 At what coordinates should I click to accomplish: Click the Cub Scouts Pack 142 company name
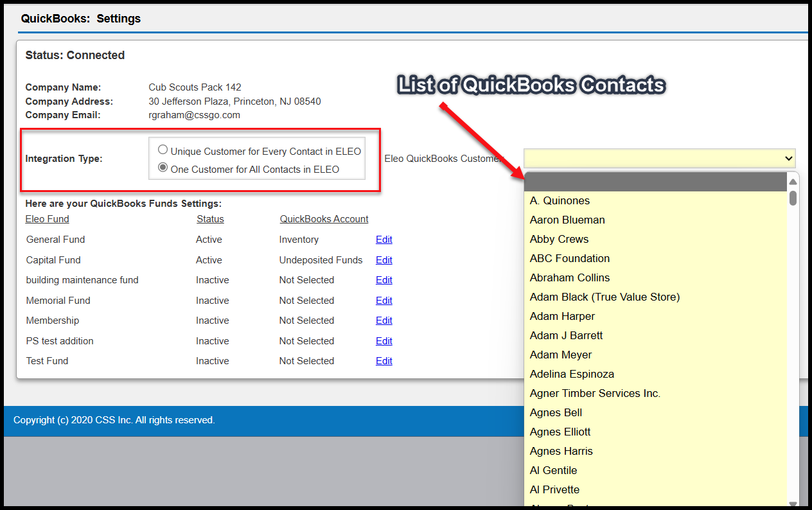point(195,87)
